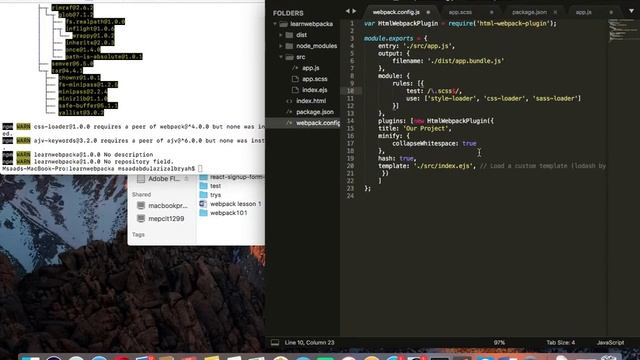The width and height of the screenshot is (640, 360).
Task: Click the './src/index.ejs' template string
Action: [443, 166]
